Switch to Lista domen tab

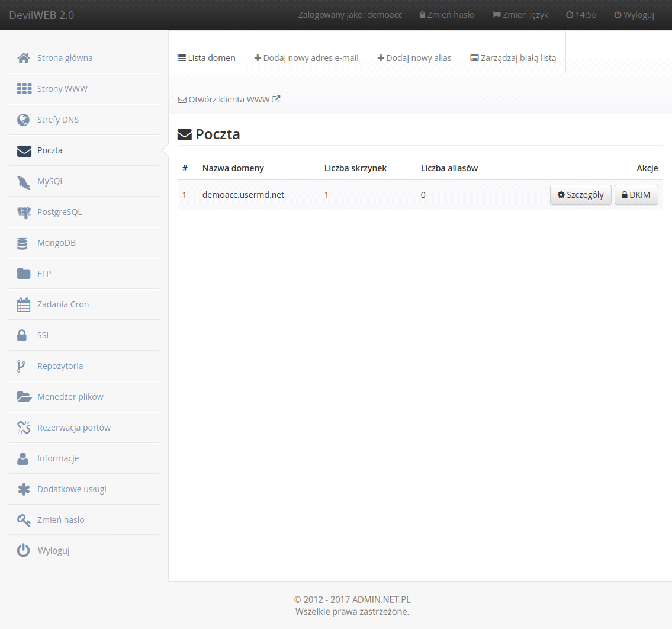click(x=207, y=58)
